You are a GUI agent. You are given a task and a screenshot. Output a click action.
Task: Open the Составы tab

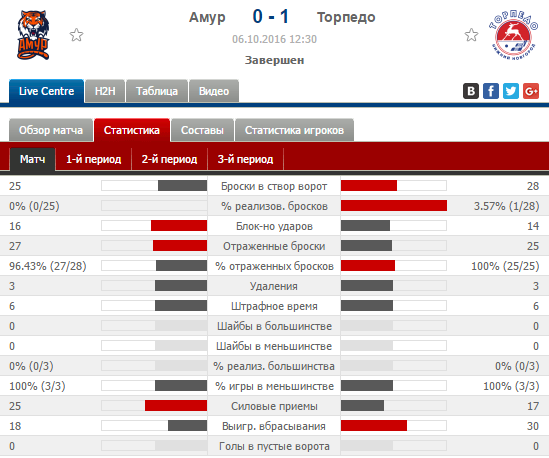tap(202, 130)
